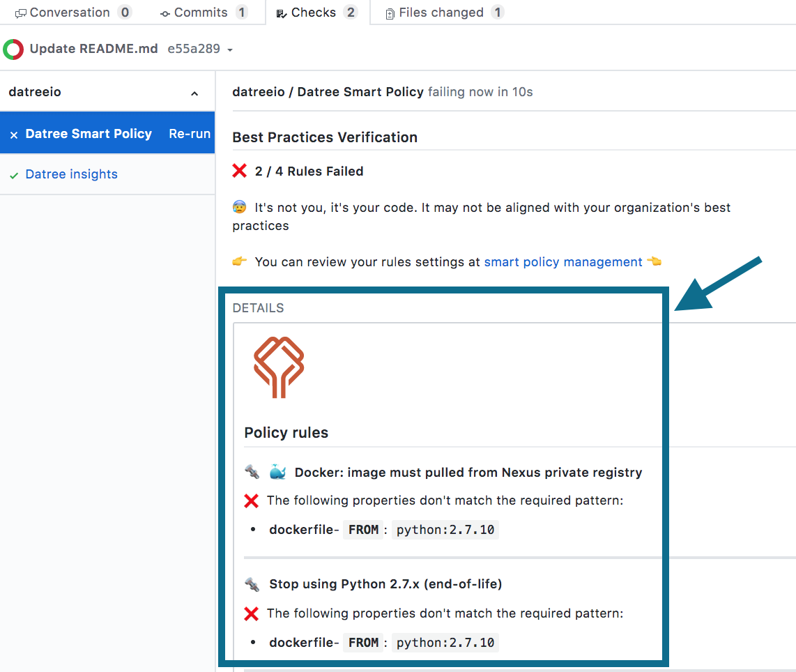The width and height of the screenshot is (796, 672).
Task: Click the Conversation tab speech bubble icon
Action: pyautogui.click(x=21, y=13)
